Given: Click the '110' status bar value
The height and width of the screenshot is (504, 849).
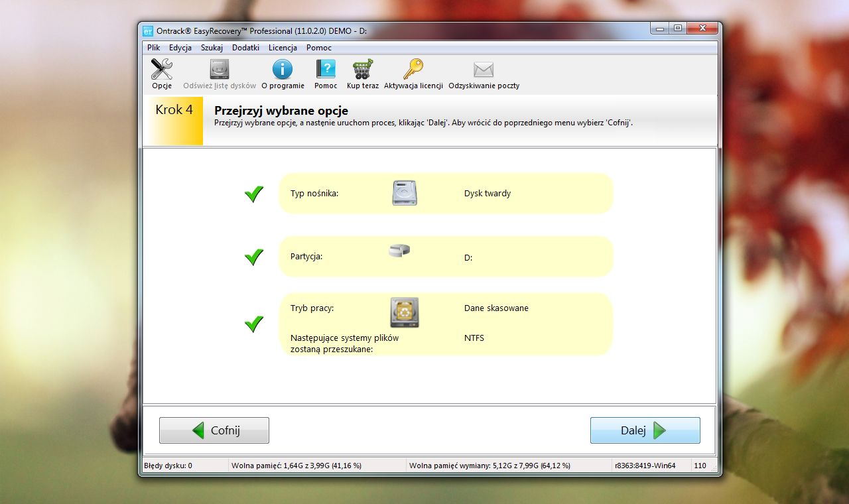Looking at the screenshot, I should (x=700, y=466).
